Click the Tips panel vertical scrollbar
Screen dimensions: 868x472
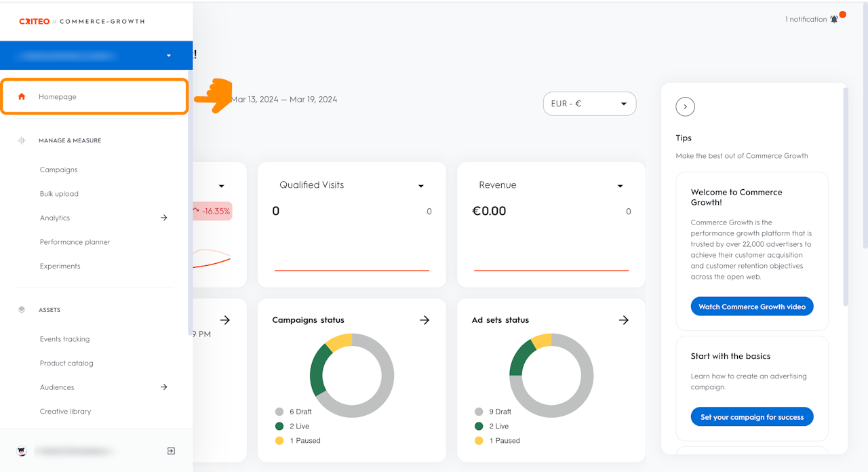click(845, 197)
